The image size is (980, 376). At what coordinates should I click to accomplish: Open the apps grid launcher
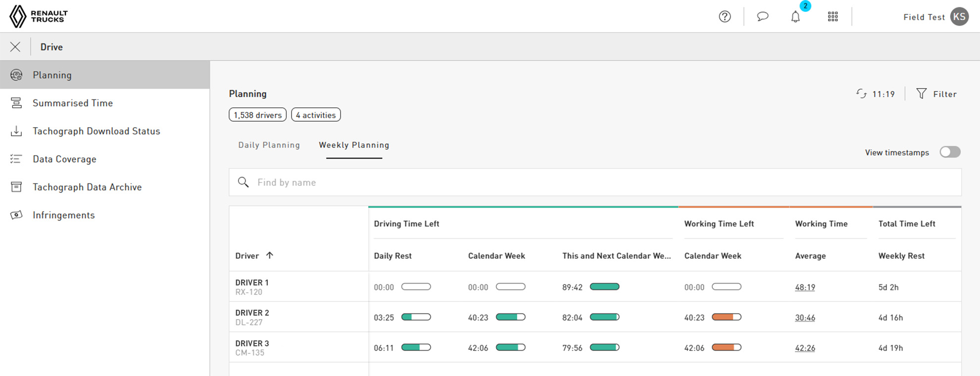coord(833,17)
